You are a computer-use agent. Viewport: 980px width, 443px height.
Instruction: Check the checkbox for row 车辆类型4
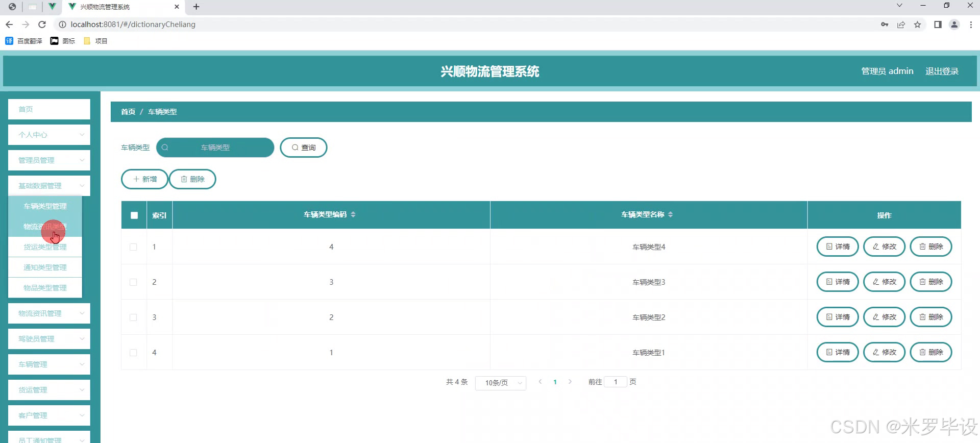tap(133, 247)
